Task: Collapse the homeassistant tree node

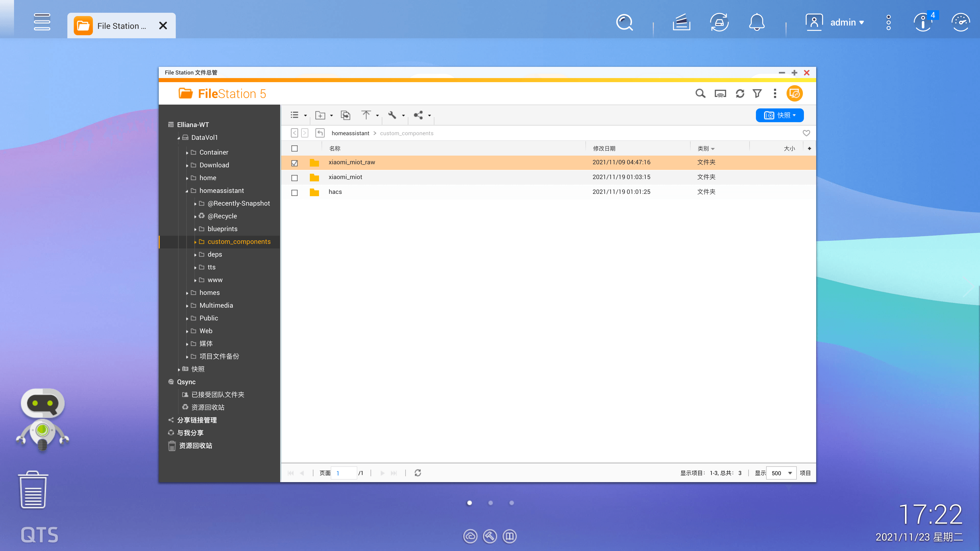Action: click(187, 191)
